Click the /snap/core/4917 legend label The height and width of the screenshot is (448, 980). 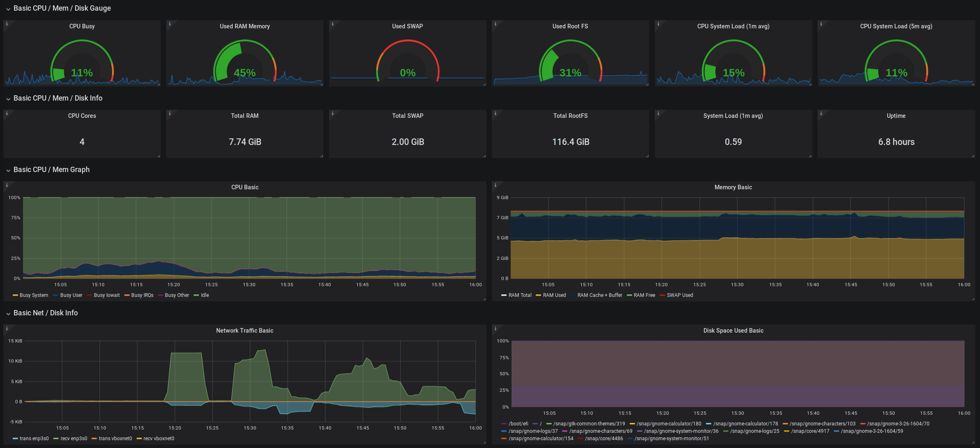pyautogui.click(x=810, y=431)
